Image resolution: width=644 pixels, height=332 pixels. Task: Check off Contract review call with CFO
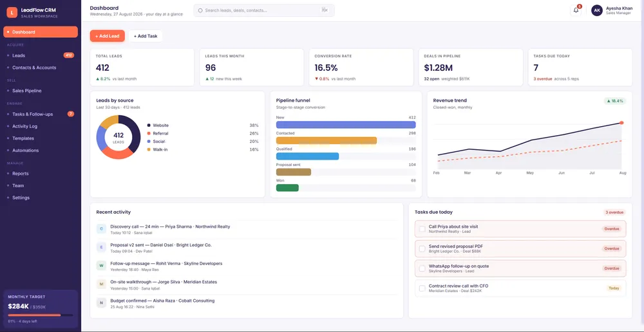click(422, 288)
